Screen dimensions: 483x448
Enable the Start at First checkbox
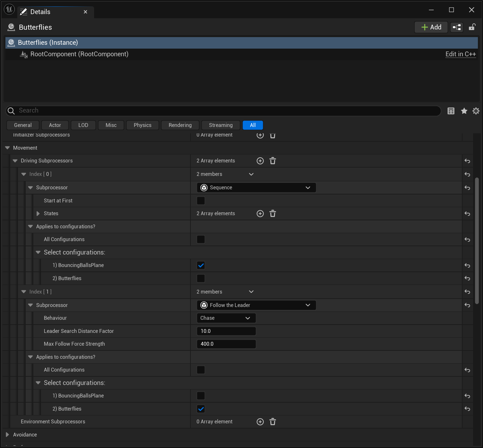(201, 201)
